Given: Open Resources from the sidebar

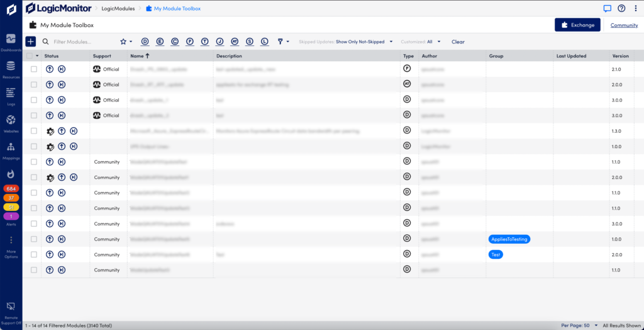Looking at the screenshot, I should 11,69.
